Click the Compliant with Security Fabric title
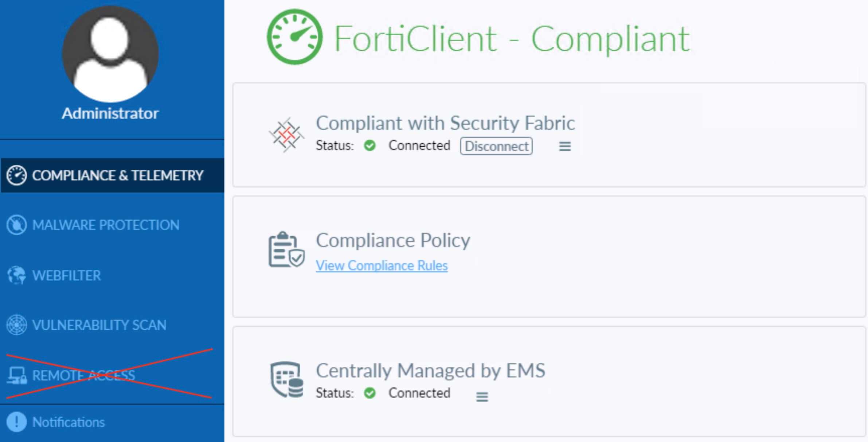 pos(445,123)
